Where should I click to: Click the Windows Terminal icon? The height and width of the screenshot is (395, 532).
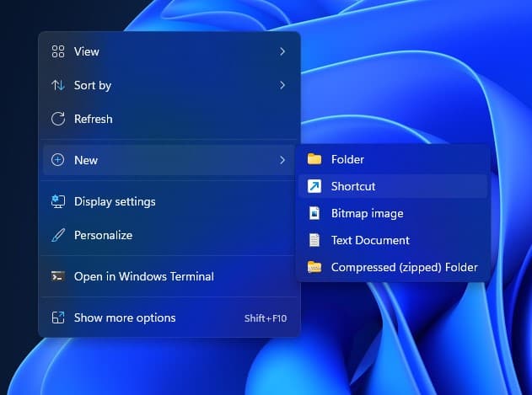pyautogui.click(x=58, y=276)
